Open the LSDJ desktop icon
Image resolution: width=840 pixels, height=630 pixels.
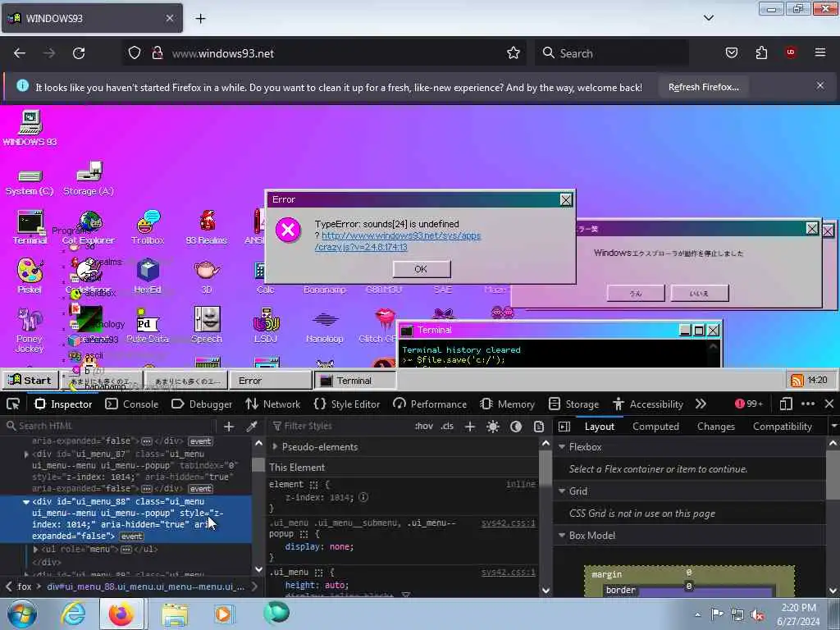(x=266, y=325)
